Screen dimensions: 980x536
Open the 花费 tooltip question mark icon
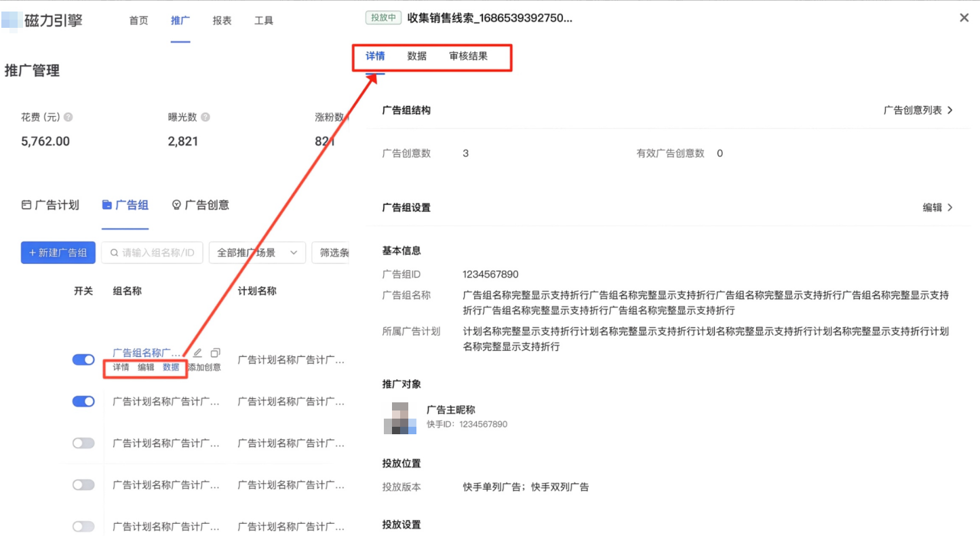(68, 117)
